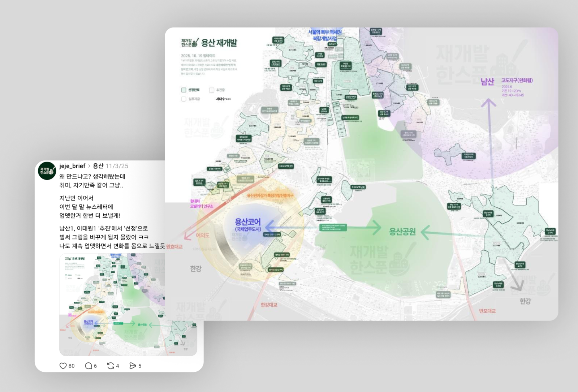578x392 pixels.
Task: Click the 한강대교 bridge label
Action: (269, 305)
